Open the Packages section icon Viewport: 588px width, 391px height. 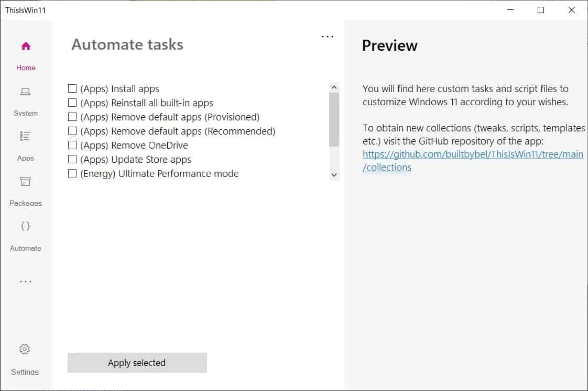click(25, 182)
